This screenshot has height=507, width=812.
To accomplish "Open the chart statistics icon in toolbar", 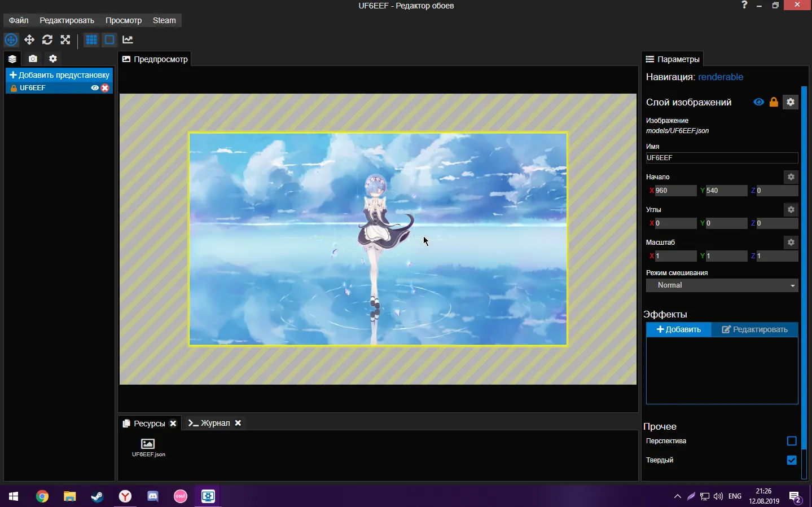I will (x=128, y=39).
